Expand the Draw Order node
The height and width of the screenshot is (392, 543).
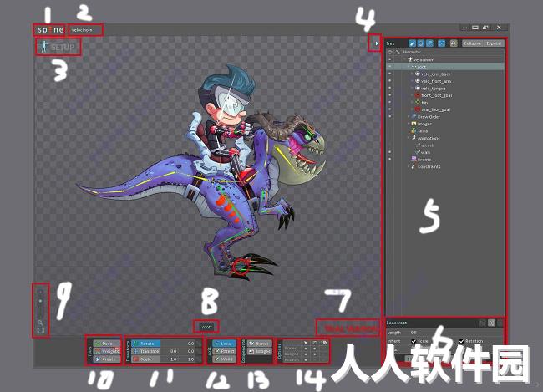tap(409, 117)
